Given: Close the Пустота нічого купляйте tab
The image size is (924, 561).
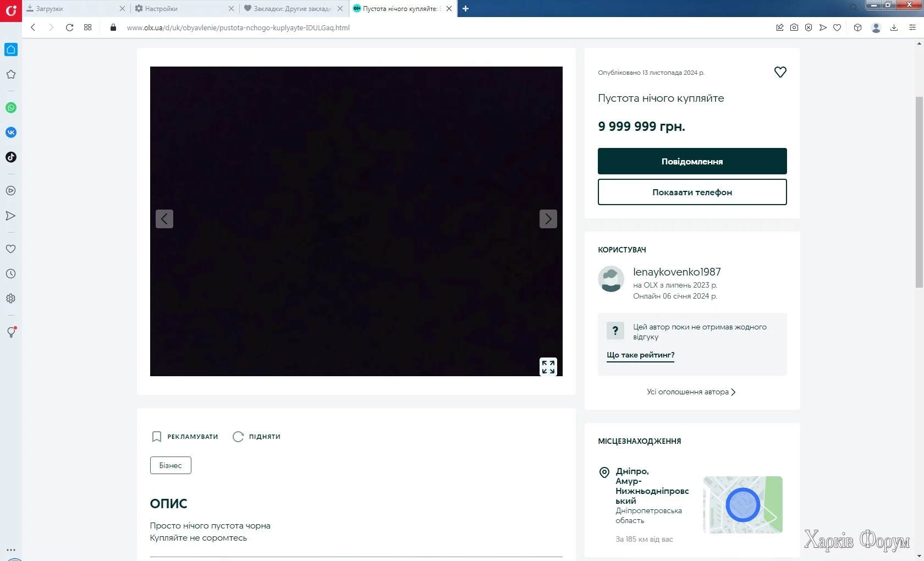Looking at the screenshot, I should [449, 9].
